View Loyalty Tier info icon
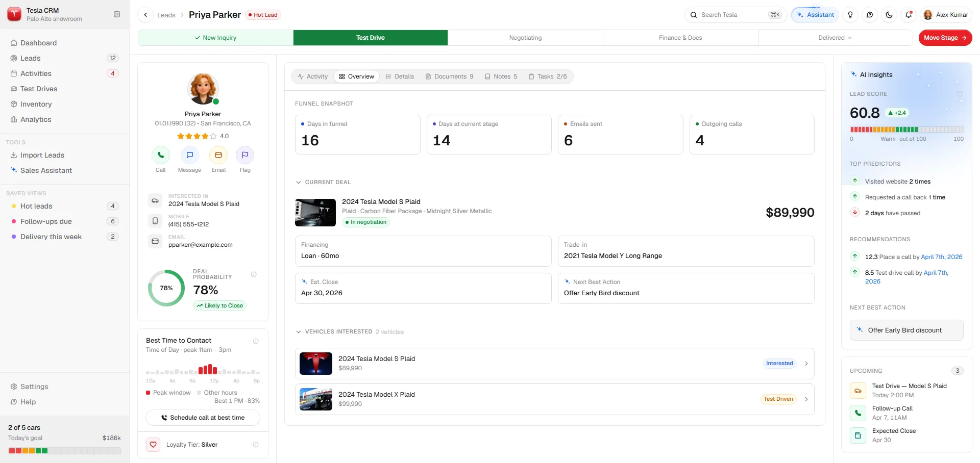 [x=256, y=445]
